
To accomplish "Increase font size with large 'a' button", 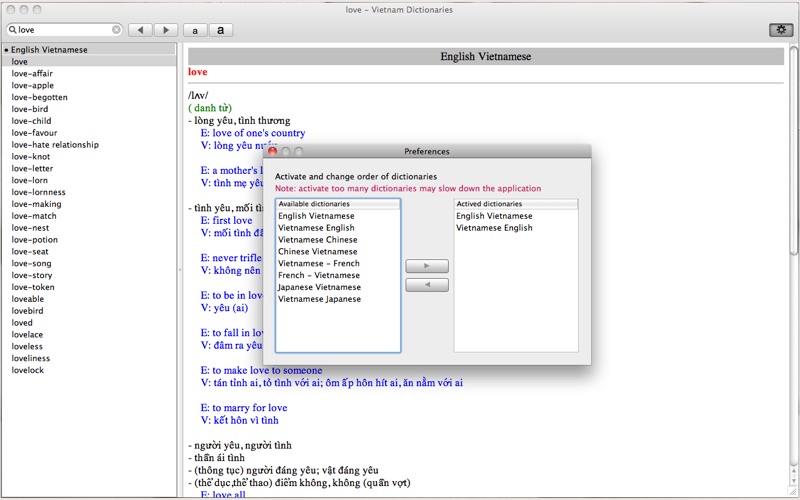I will [220, 31].
